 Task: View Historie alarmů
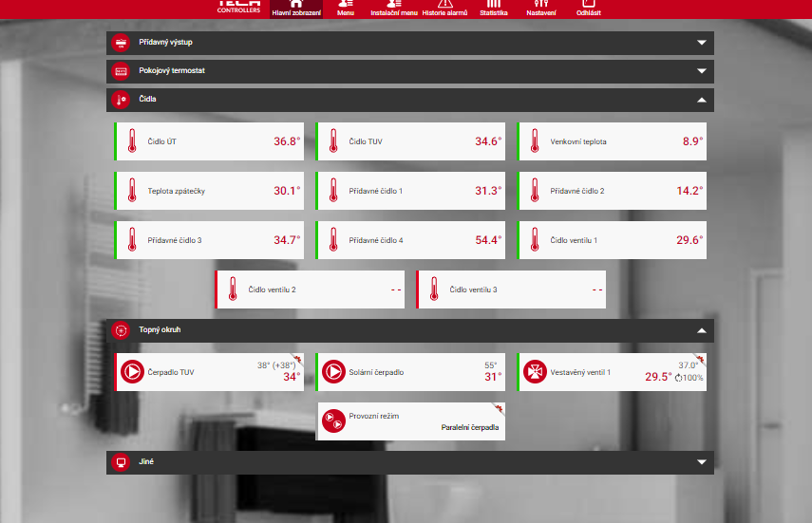tap(444, 9)
